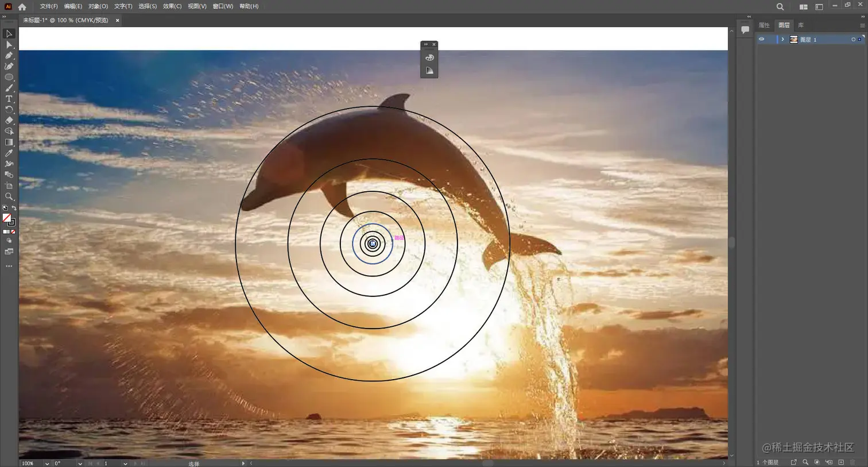Image resolution: width=868 pixels, height=467 pixels.
Task: Pick the Ellipse tool
Action: pyautogui.click(x=9, y=77)
